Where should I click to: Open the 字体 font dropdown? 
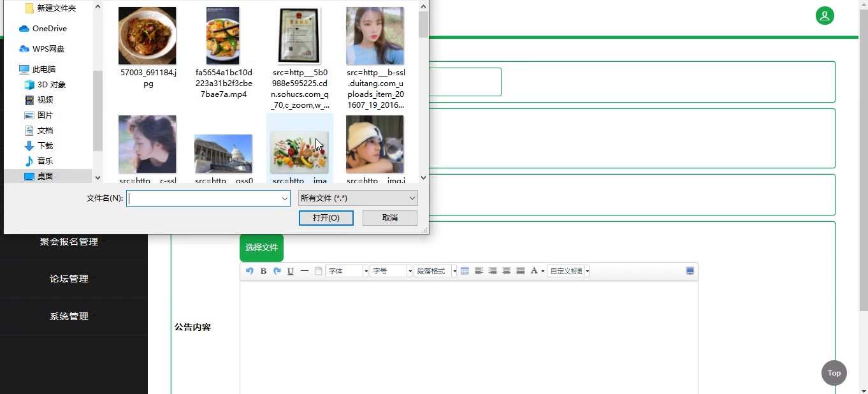tap(347, 271)
